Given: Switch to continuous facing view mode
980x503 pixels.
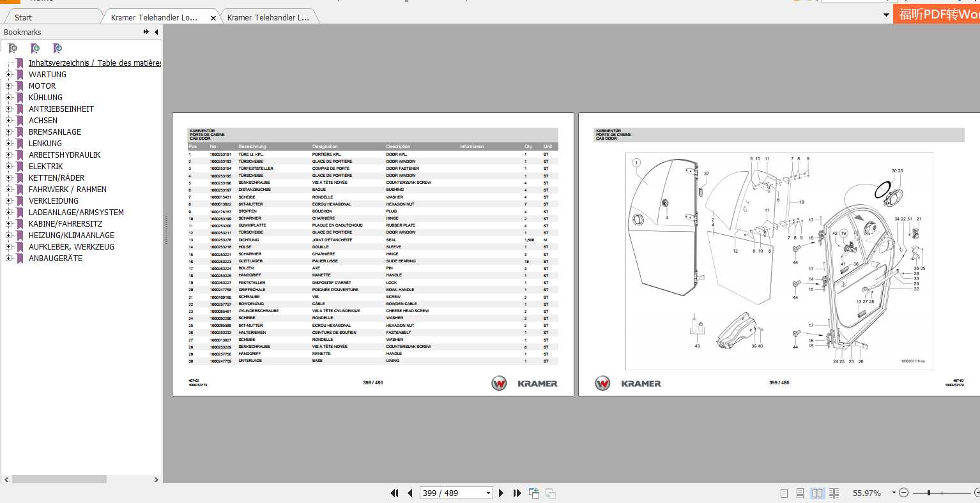Looking at the screenshot, I should coord(834,493).
